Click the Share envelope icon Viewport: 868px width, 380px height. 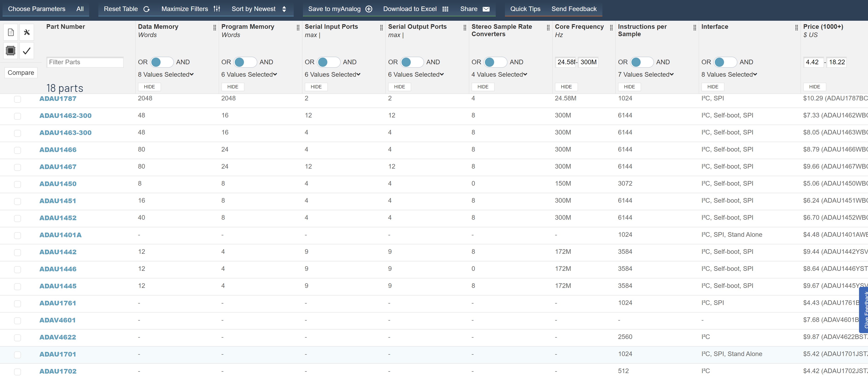click(486, 9)
